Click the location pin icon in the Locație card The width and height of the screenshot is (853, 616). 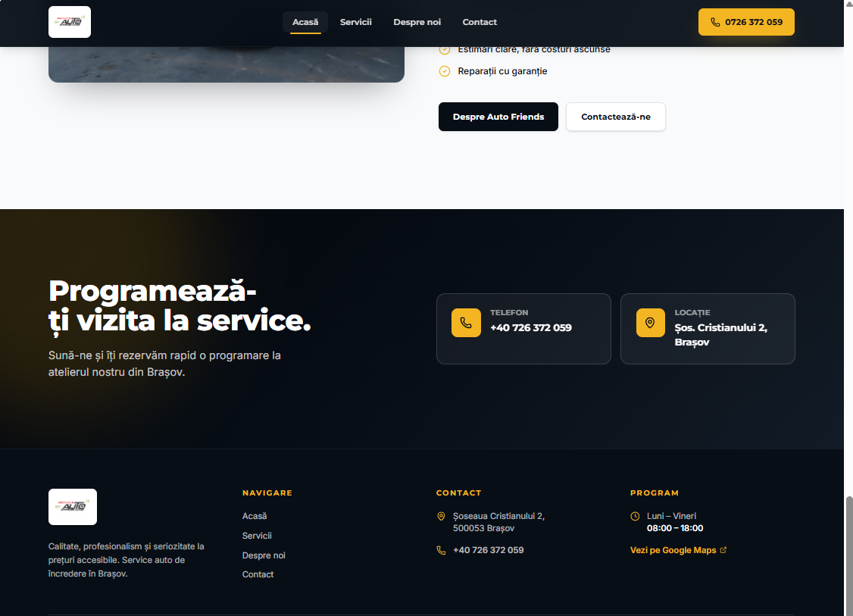(x=650, y=323)
